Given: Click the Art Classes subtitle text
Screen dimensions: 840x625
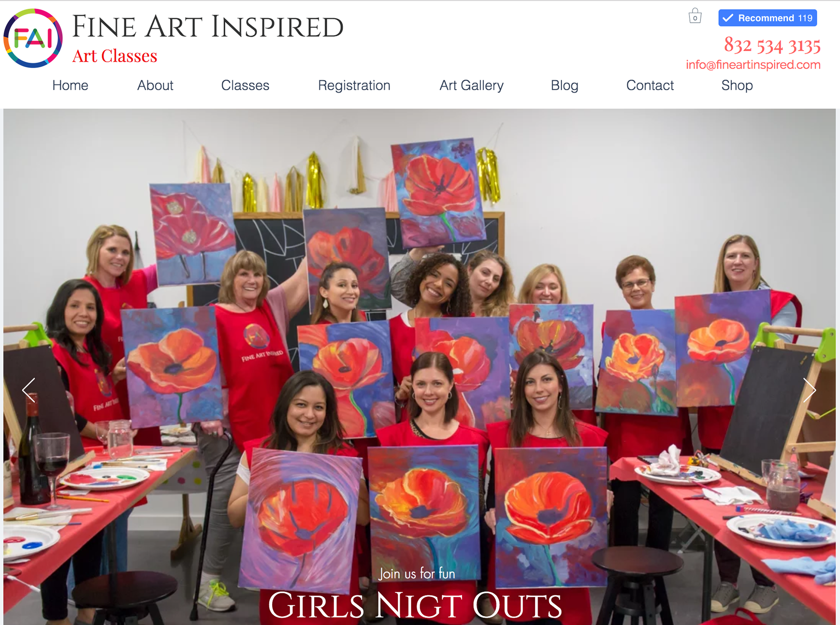Looking at the screenshot, I should (x=115, y=56).
